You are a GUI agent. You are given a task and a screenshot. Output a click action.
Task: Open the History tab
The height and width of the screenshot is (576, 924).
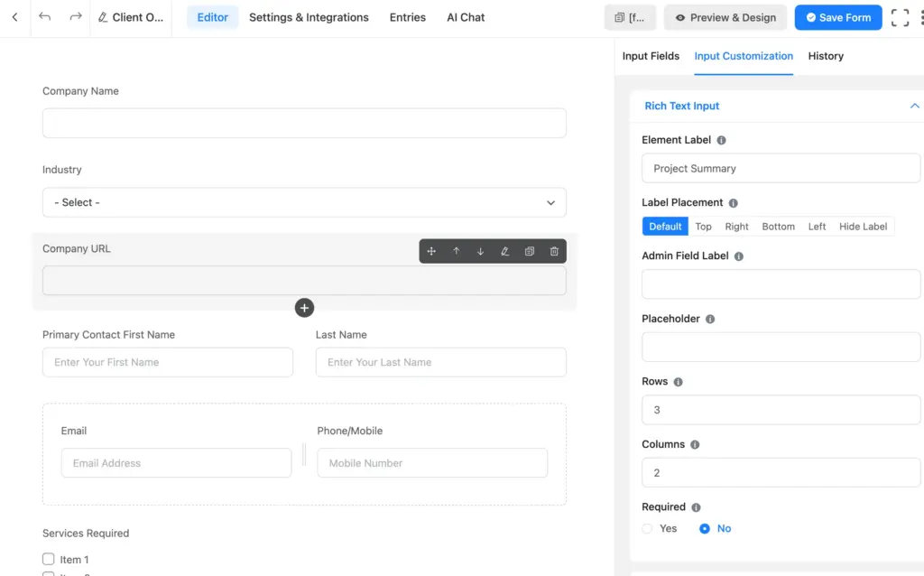pyautogui.click(x=826, y=56)
